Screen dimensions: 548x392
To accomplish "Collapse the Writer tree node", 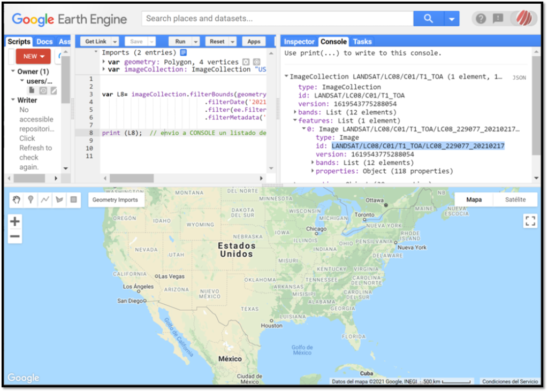I will [x=13, y=100].
